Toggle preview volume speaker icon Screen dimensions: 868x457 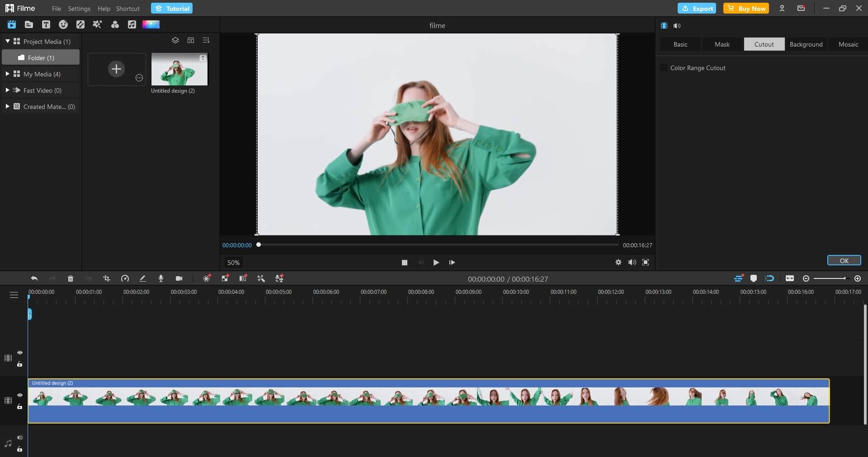pos(632,262)
